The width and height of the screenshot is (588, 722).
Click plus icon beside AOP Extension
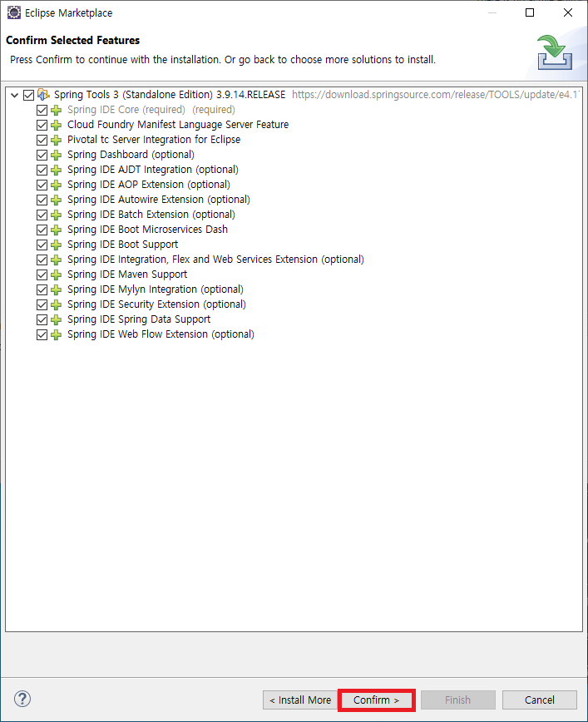coord(57,185)
